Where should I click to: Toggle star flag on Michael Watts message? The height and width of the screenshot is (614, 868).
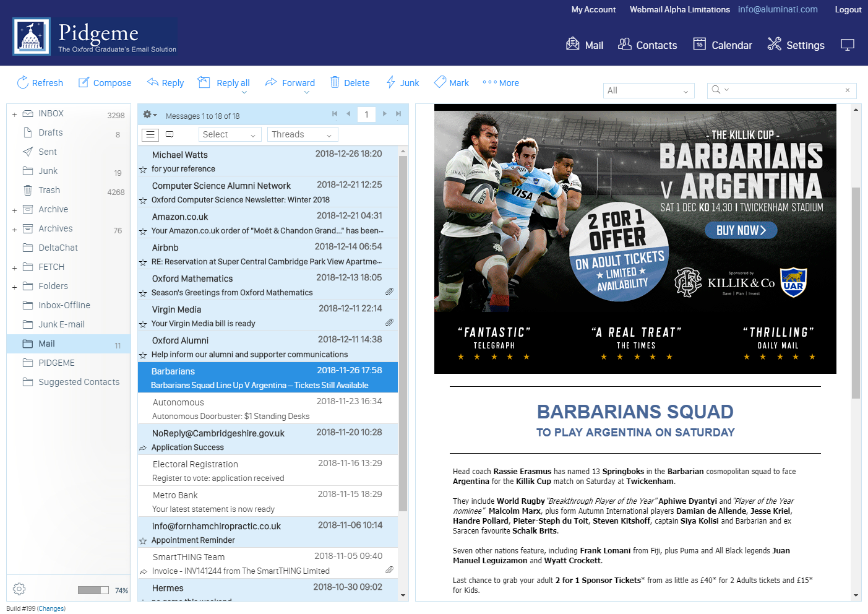pos(143,170)
